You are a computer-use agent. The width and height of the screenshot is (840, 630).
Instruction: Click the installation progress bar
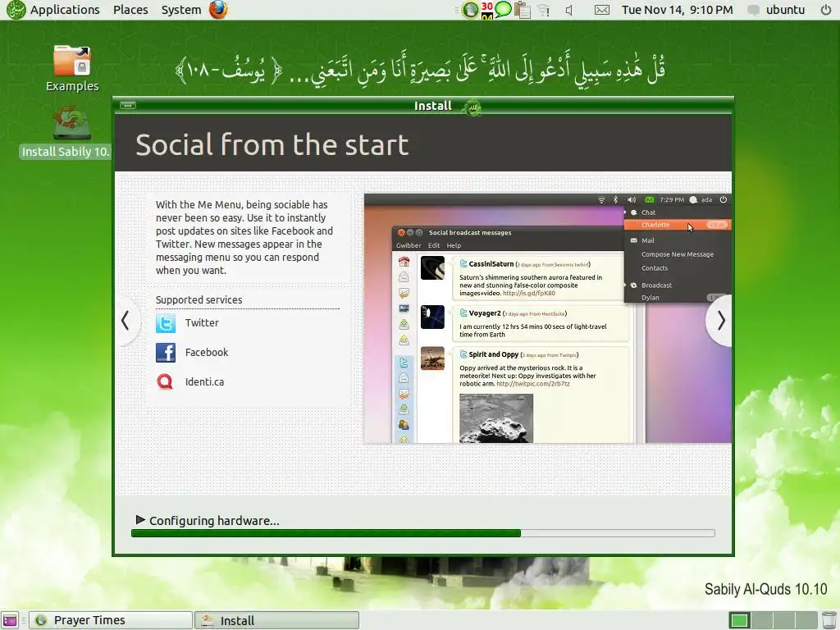coord(422,533)
